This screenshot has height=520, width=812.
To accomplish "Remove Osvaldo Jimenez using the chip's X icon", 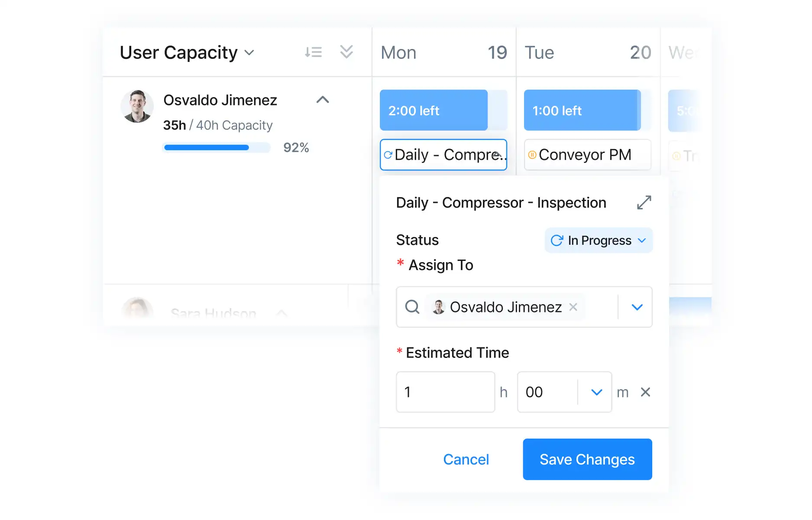I will (573, 307).
